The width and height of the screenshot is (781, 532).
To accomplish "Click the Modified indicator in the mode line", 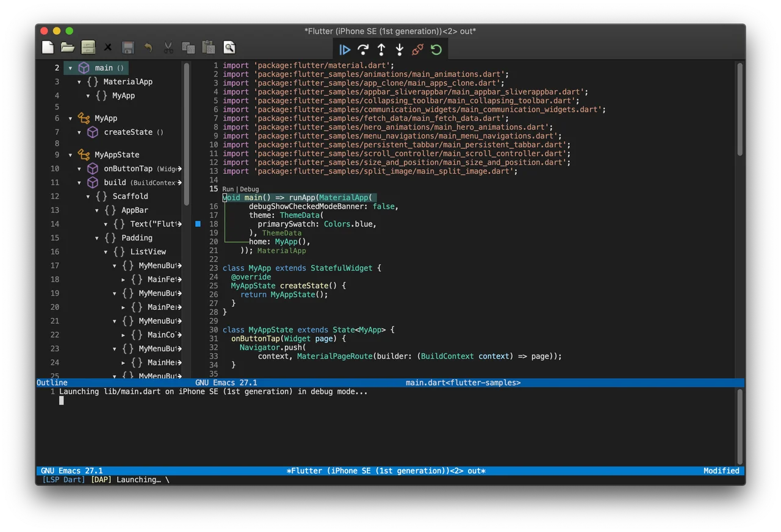I will 721,470.
